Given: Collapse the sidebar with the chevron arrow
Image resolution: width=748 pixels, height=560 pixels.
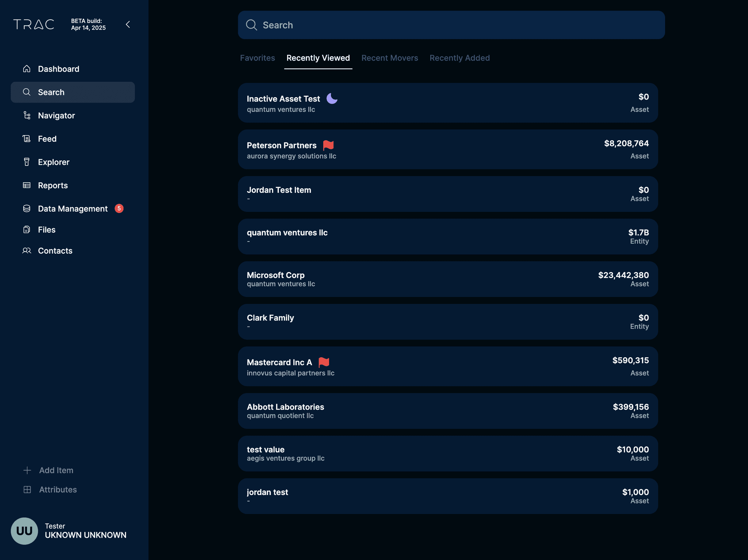Looking at the screenshot, I should tap(128, 24).
